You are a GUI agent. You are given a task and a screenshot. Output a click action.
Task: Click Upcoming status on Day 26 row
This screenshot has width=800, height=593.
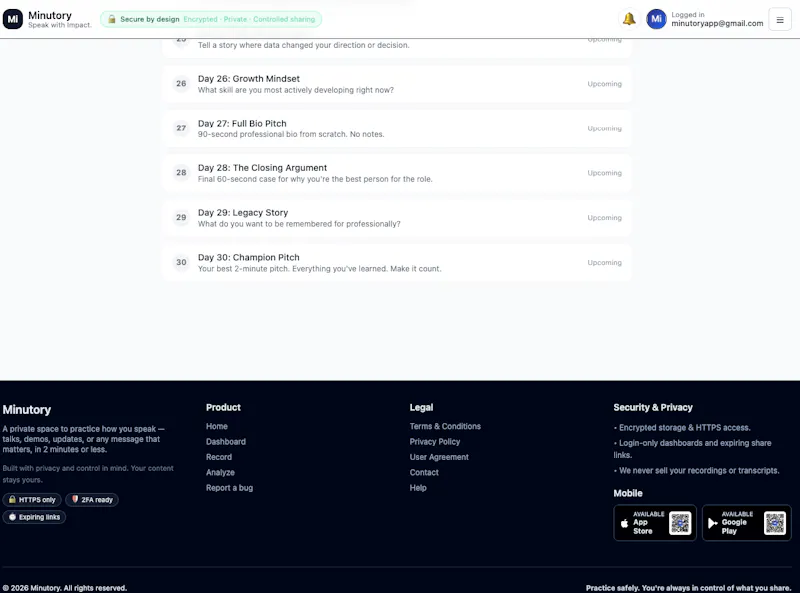[605, 84]
